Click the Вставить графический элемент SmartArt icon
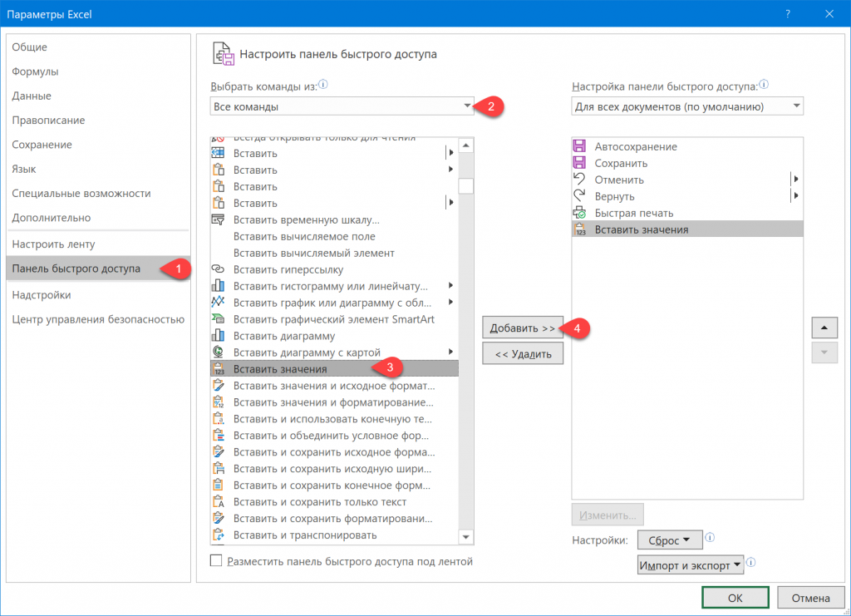This screenshot has width=851, height=616. point(219,319)
